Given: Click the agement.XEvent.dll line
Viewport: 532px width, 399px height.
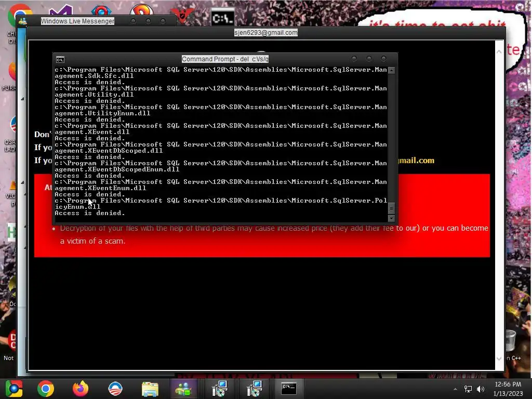Looking at the screenshot, I should pyautogui.click(x=92, y=132).
